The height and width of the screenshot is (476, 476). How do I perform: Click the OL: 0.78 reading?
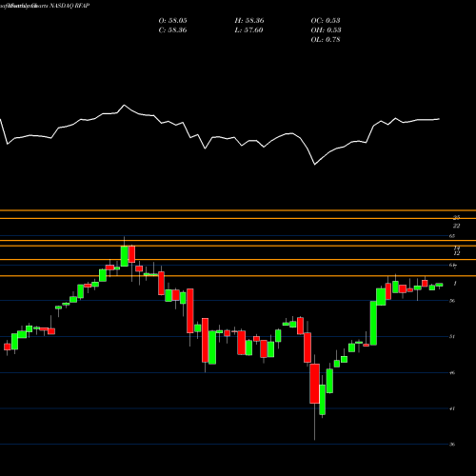pos(326,40)
